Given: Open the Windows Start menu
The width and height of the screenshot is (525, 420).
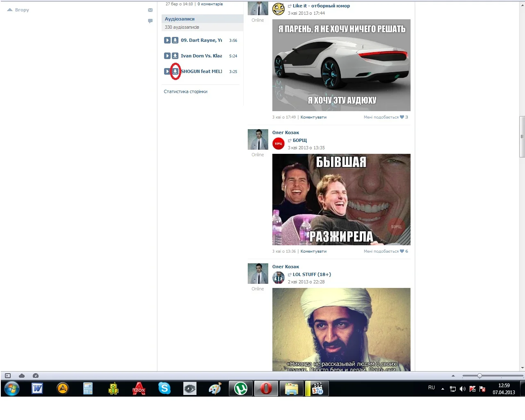Looking at the screenshot, I should 11,388.
